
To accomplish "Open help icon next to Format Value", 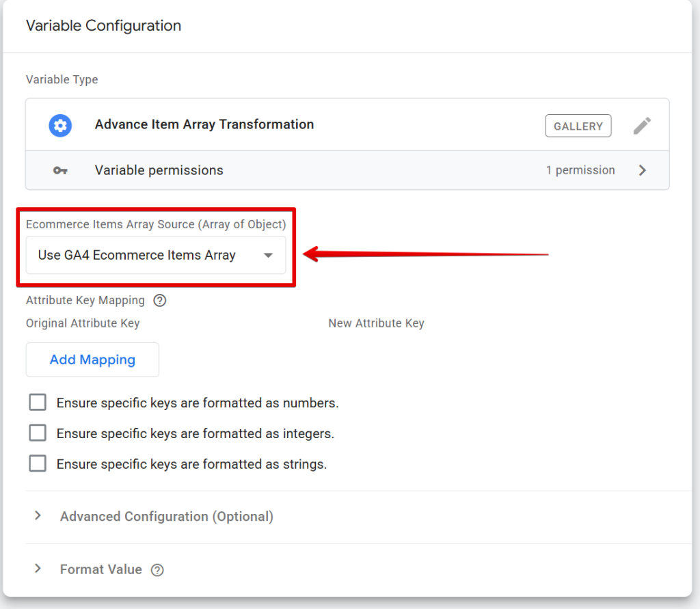I will point(157,570).
